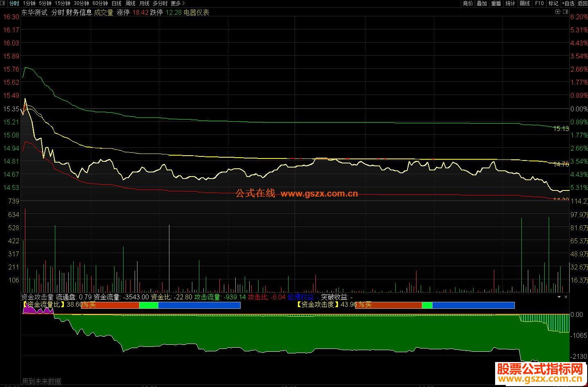Click the 突破收益 label

pos(336,297)
